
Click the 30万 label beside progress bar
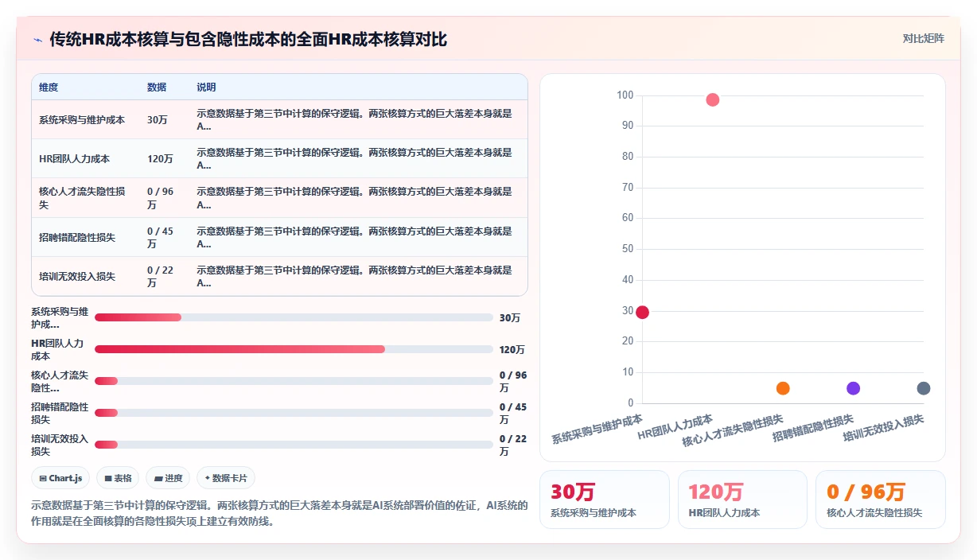tap(510, 317)
